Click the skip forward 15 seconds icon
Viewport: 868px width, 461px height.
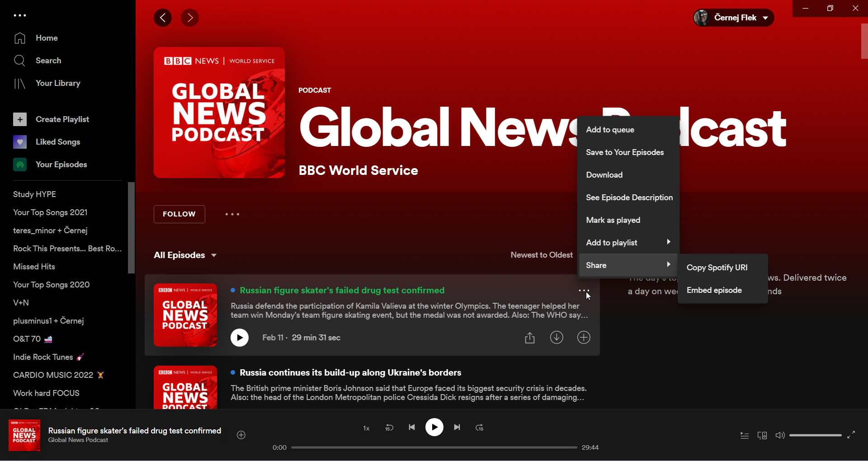(x=480, y=428)
